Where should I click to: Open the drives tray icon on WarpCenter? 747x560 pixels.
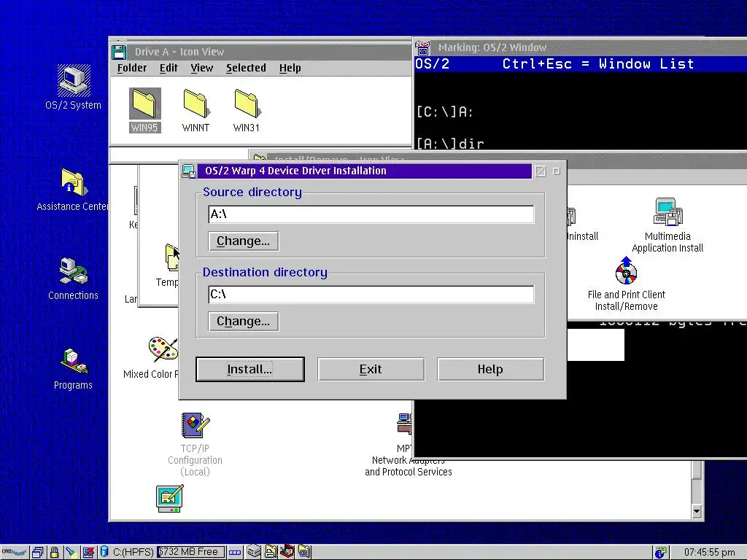tap(254, 552)
